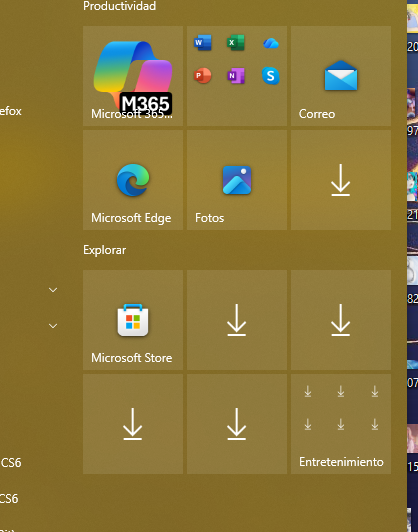Select the Explorar group header
Screen dimensions: 418x532
104,250
